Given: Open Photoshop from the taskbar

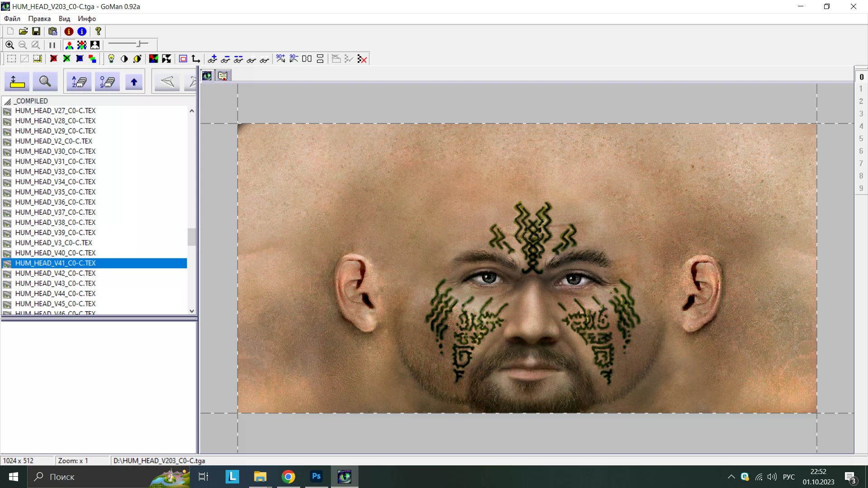Looking at the screenshot, I should point(316,476).
